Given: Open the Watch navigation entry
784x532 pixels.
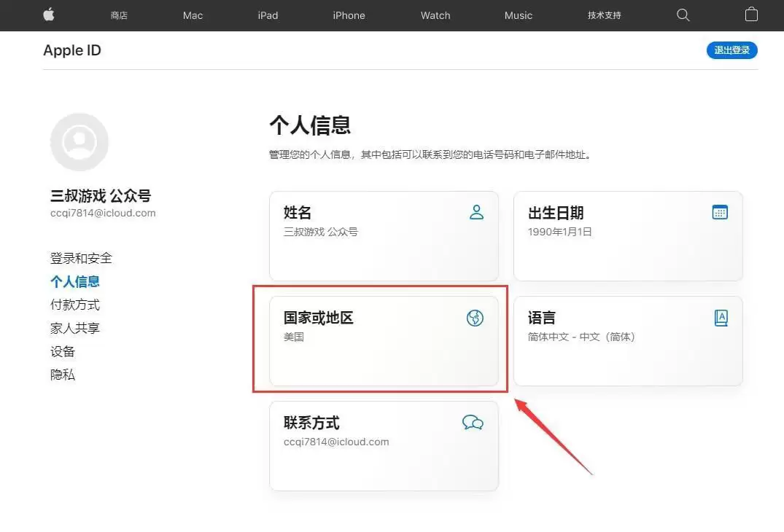Looking at the screenshot, I should pyautogui.click(x=435, y=15).
